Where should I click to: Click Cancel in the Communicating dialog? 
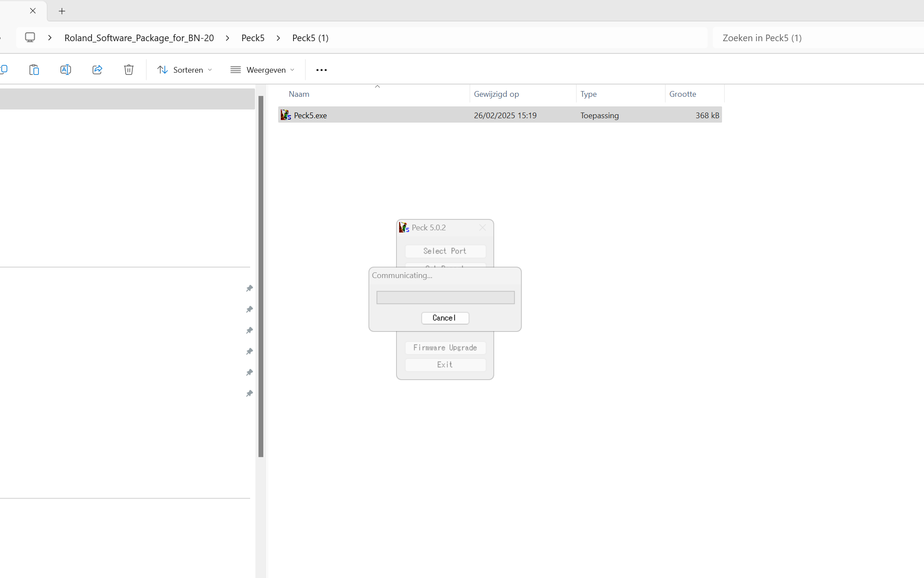point(445,318)
